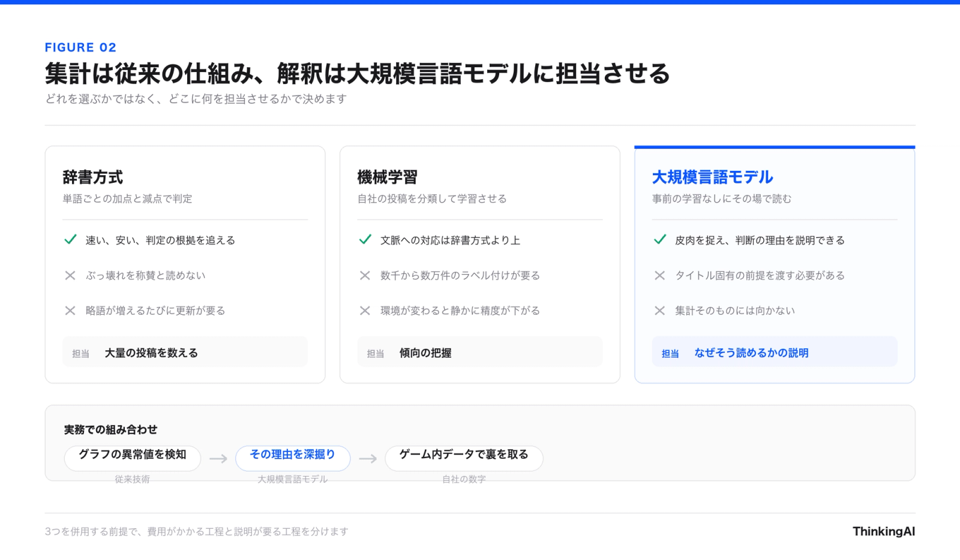Click the 大規模言語モデル caption under the blue pill

[x=293, y=479]
